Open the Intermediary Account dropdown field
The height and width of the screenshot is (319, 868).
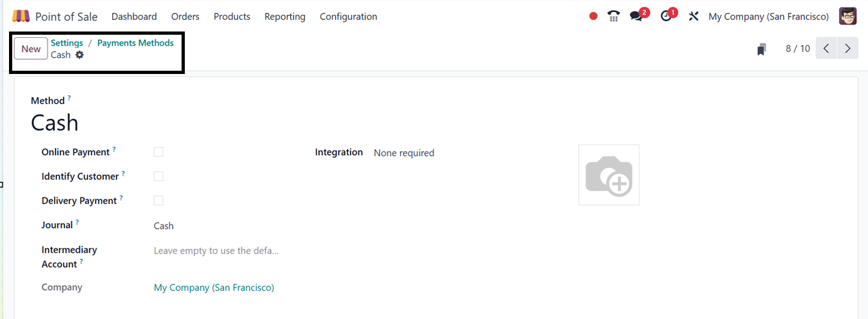(x=216, y=251)
